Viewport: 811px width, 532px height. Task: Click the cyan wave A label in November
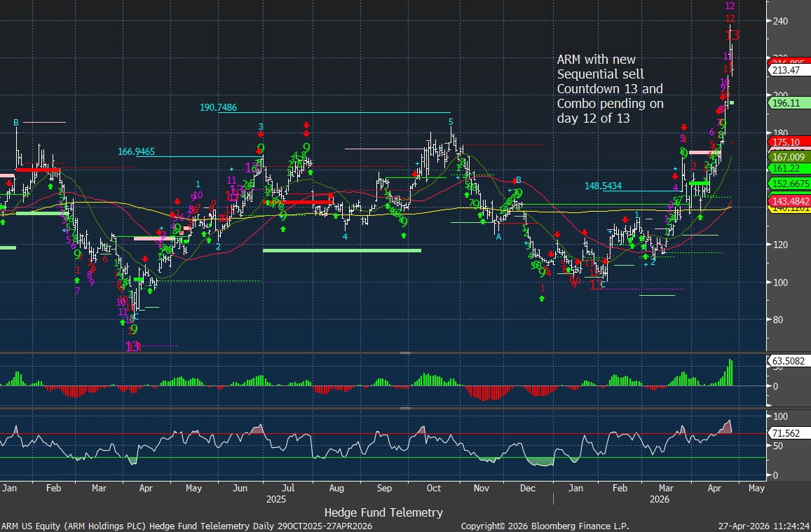(499, 237)
